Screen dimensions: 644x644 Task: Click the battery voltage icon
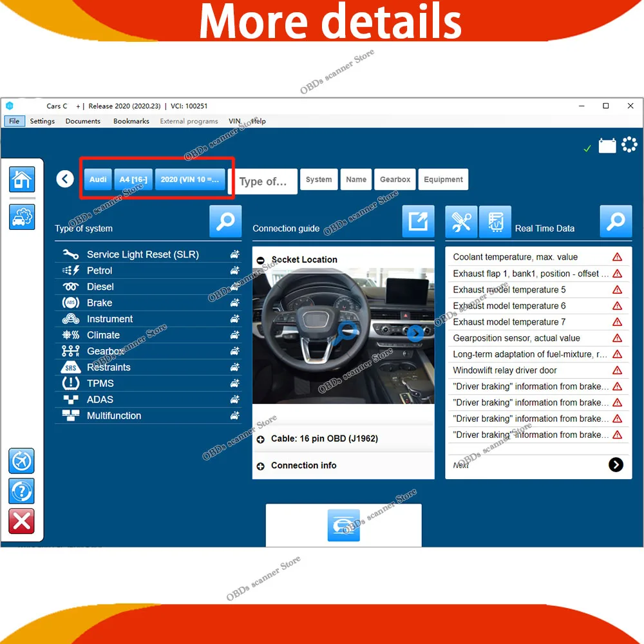(x=607, y=146)
